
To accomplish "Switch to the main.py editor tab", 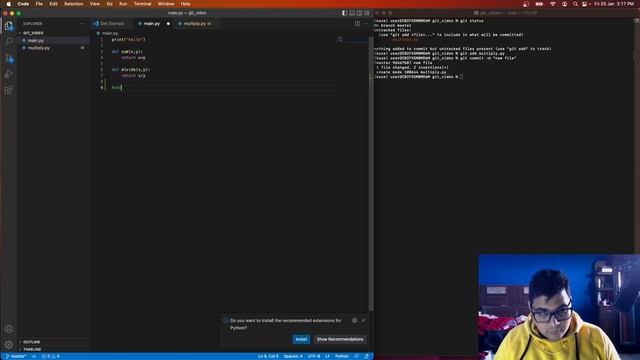I will coord(151,24).
